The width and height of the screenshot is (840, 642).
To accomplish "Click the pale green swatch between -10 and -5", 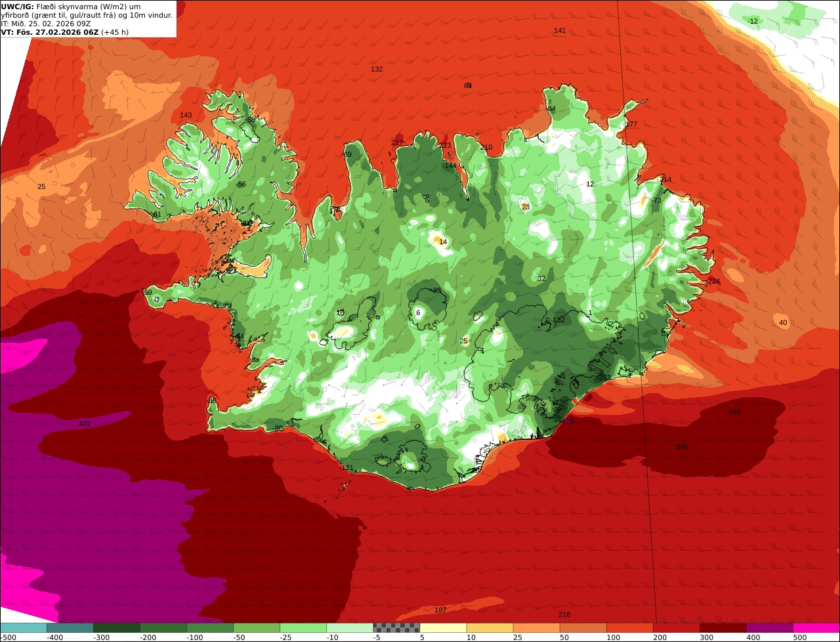I will (x=350, y=628).
